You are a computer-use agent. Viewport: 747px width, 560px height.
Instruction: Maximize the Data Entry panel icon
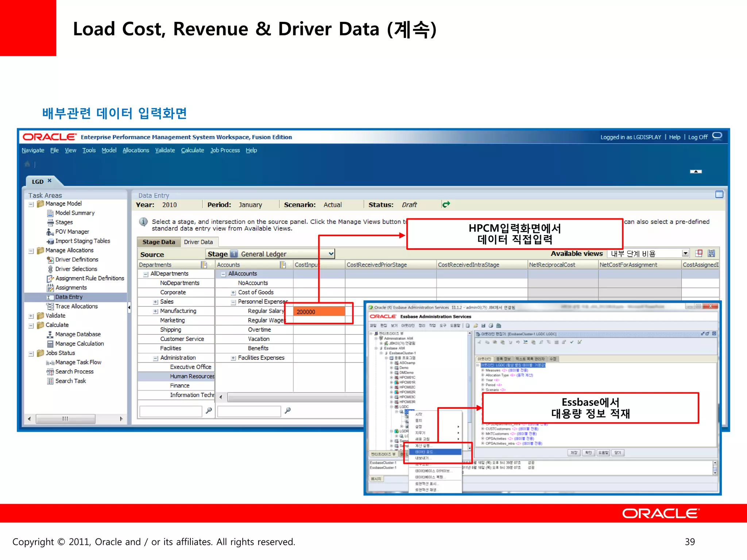tap(719, 194)
